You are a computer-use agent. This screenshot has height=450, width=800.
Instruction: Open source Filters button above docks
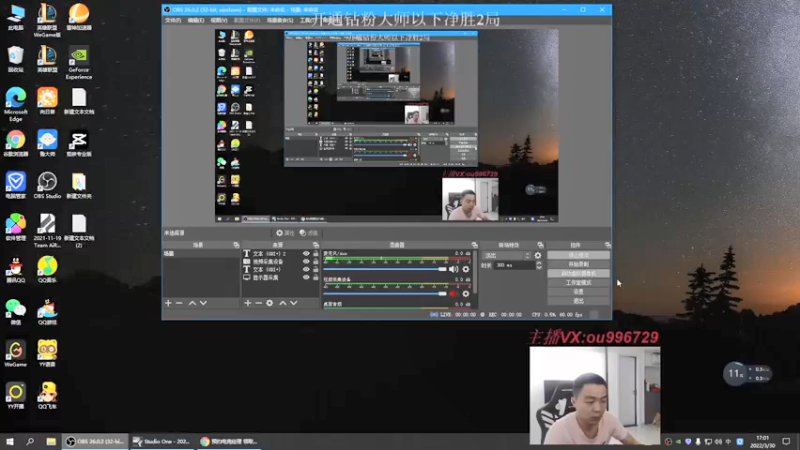coord(309,233)
